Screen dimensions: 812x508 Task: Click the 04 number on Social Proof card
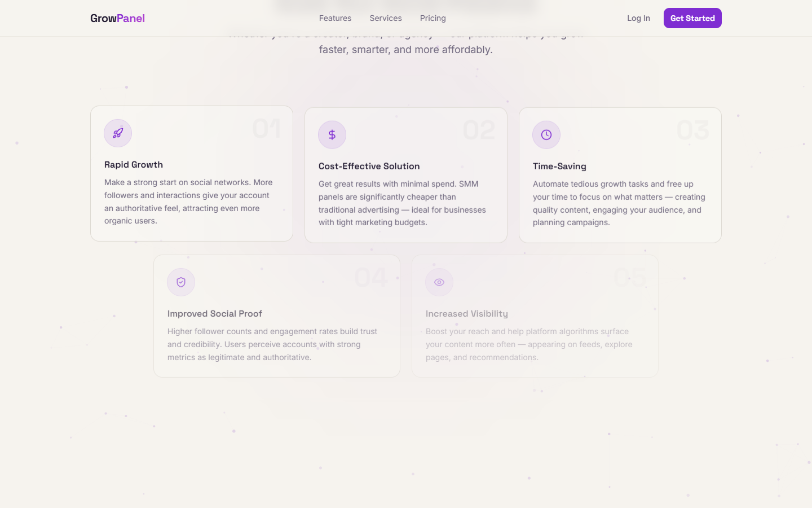point(371,278)
